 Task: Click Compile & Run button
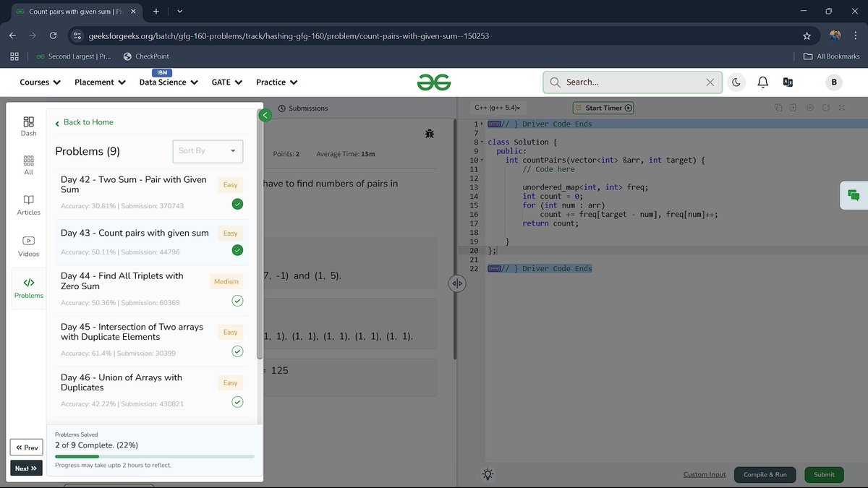point(765,475)
